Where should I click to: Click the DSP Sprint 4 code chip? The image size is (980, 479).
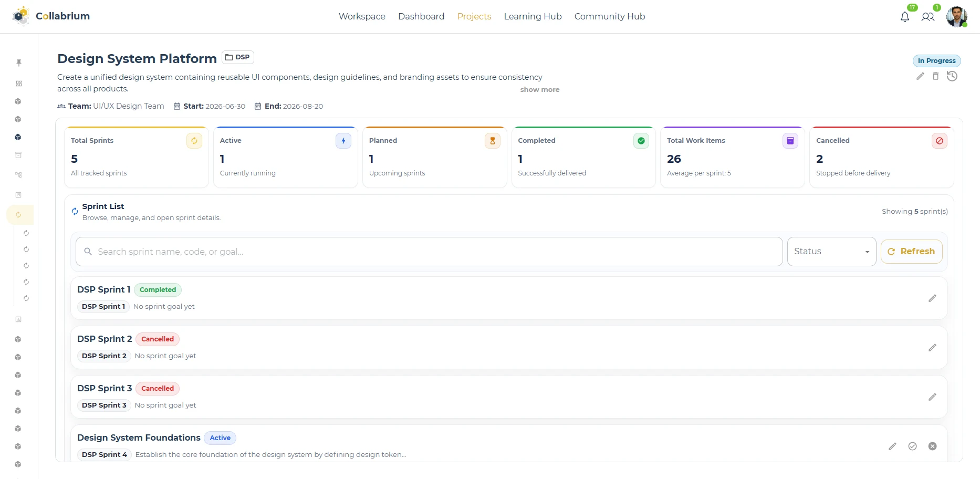tap(104, 455)
